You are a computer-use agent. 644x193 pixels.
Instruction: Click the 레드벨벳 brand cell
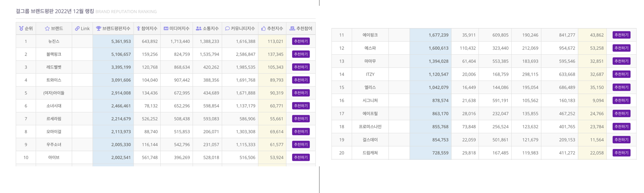pos(54,67)
